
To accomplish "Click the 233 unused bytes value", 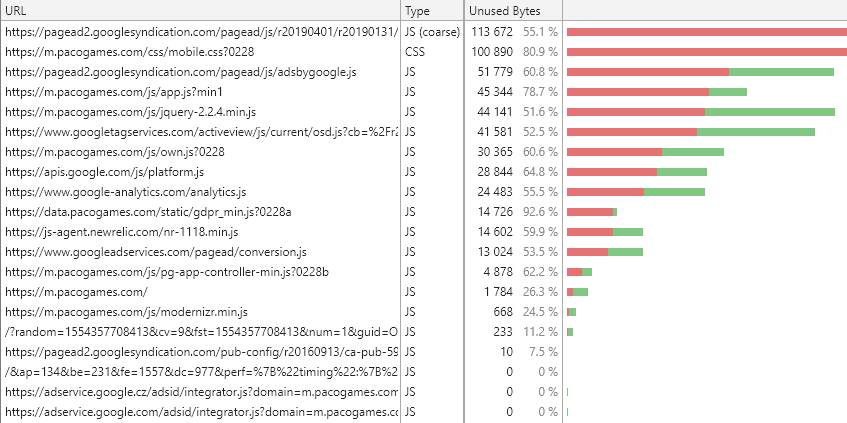I will click(503, 332).
